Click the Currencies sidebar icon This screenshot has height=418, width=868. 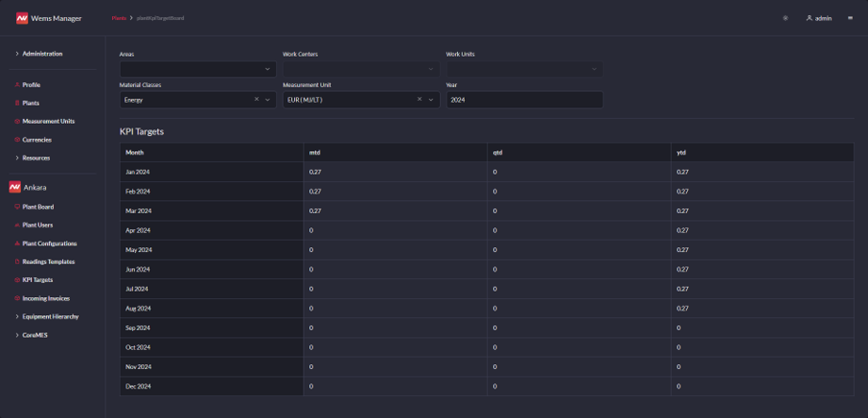point(17,140)
